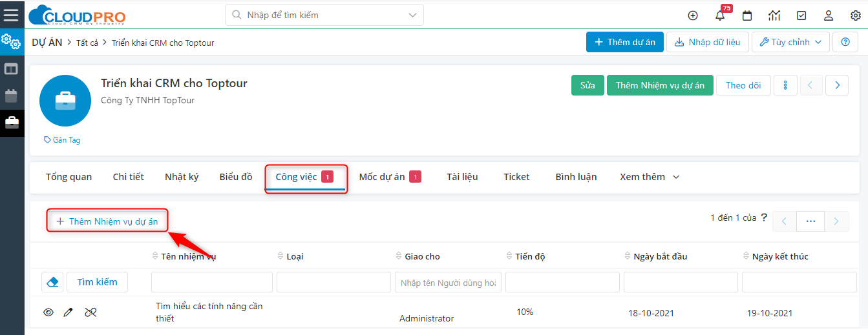868x335 pixels.
Task: View task details with eye icon
Action: coord(48,312)
